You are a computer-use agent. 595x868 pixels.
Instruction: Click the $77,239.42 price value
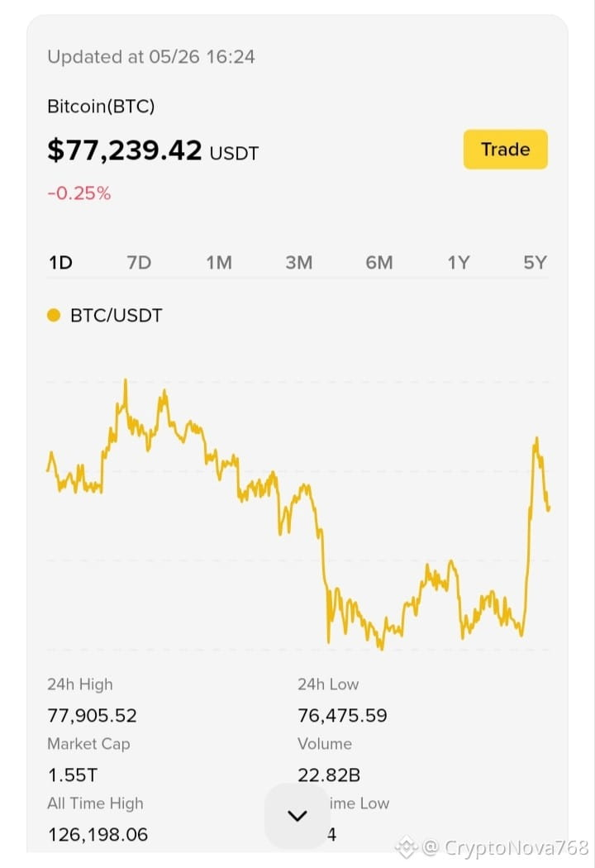coord(125,150)
